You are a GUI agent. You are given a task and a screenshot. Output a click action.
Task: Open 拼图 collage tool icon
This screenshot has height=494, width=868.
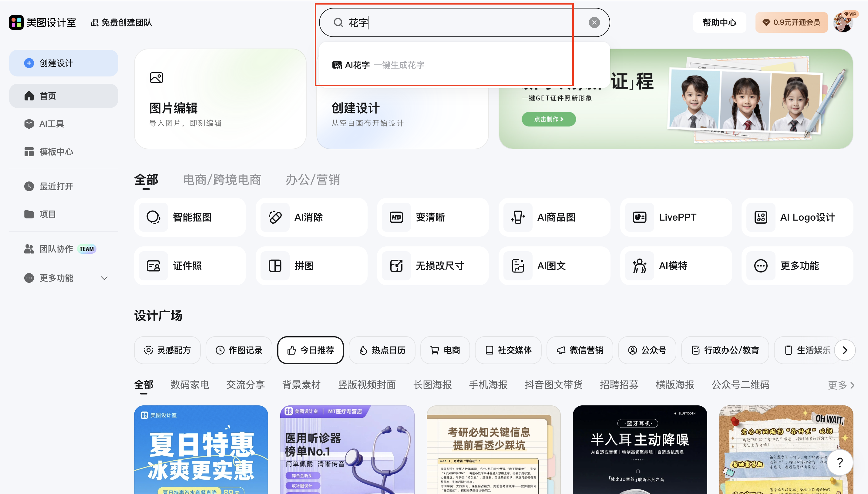[x=275, y=266]
